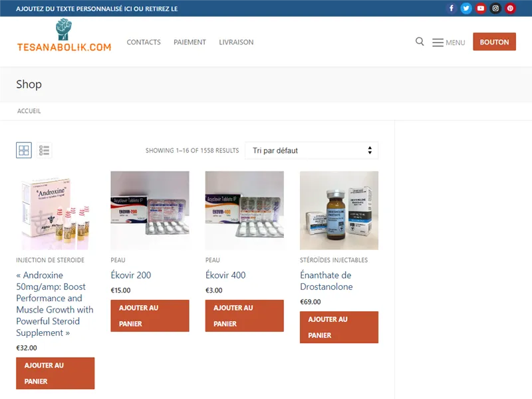
Task: Expand the 'Tri par défaut' sort dropdown
Action: (311, 150)
